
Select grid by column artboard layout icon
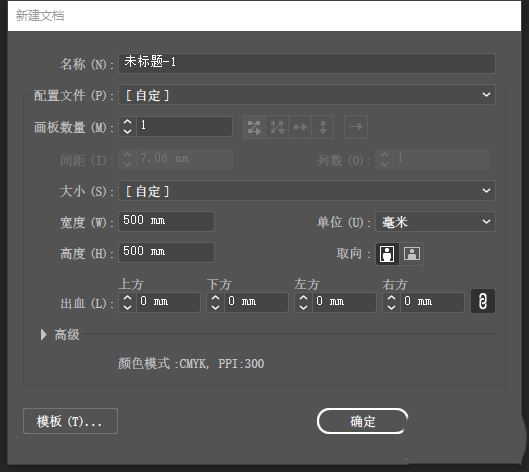(x=277, y=127)
